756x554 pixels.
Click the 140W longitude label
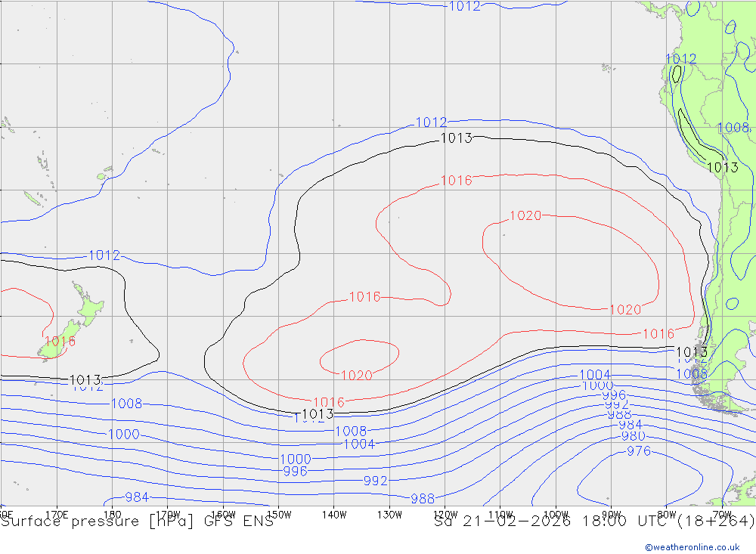334,515
